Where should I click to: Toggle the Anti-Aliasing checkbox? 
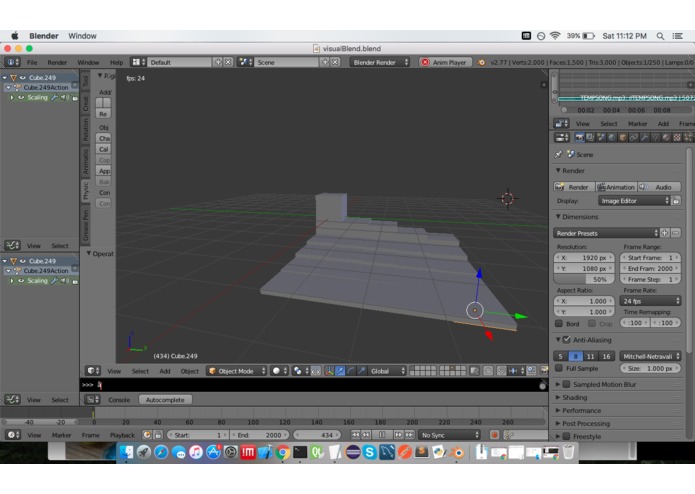tap(566, 340)
